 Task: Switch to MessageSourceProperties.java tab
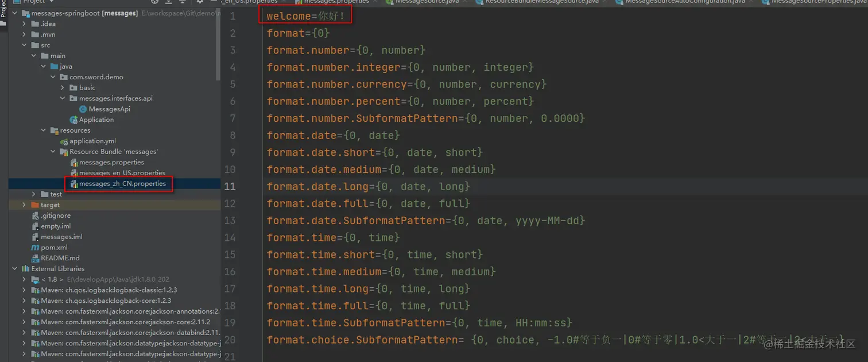814,2
